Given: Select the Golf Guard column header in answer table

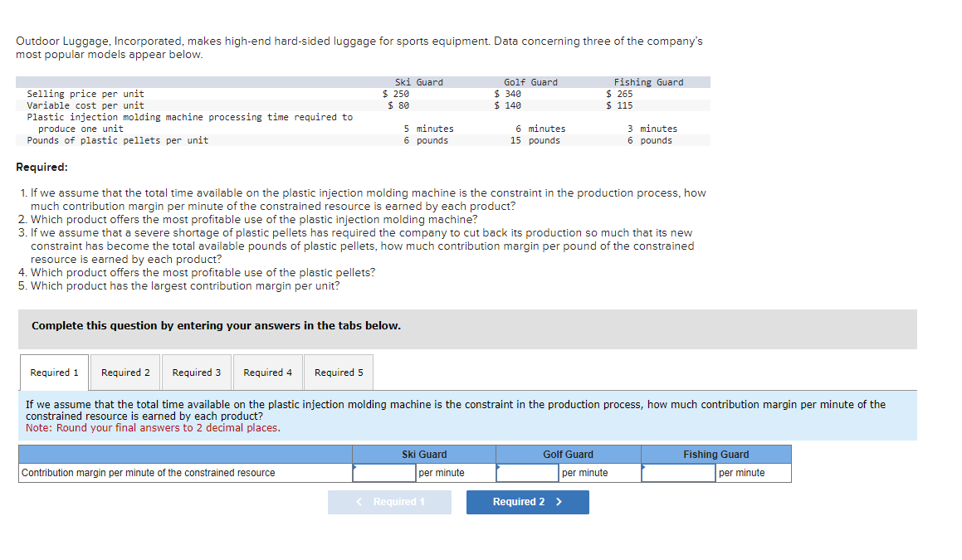Looking at the screenshot, I should pos(568,455).
